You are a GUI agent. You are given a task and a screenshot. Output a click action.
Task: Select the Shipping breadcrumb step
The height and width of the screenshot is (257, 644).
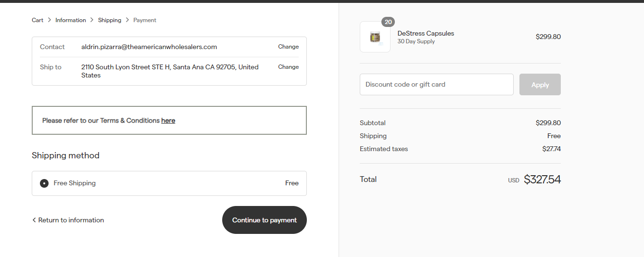[x=110, y=20]
